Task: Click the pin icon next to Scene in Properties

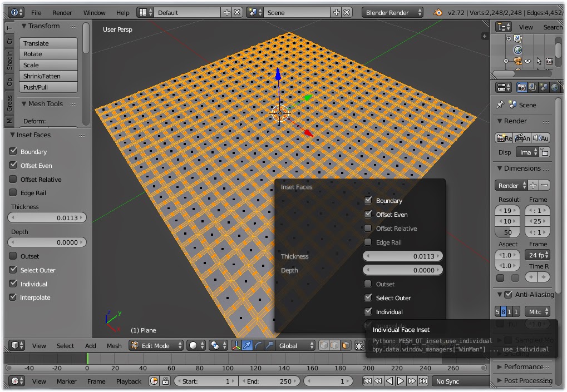Action: 501,105
